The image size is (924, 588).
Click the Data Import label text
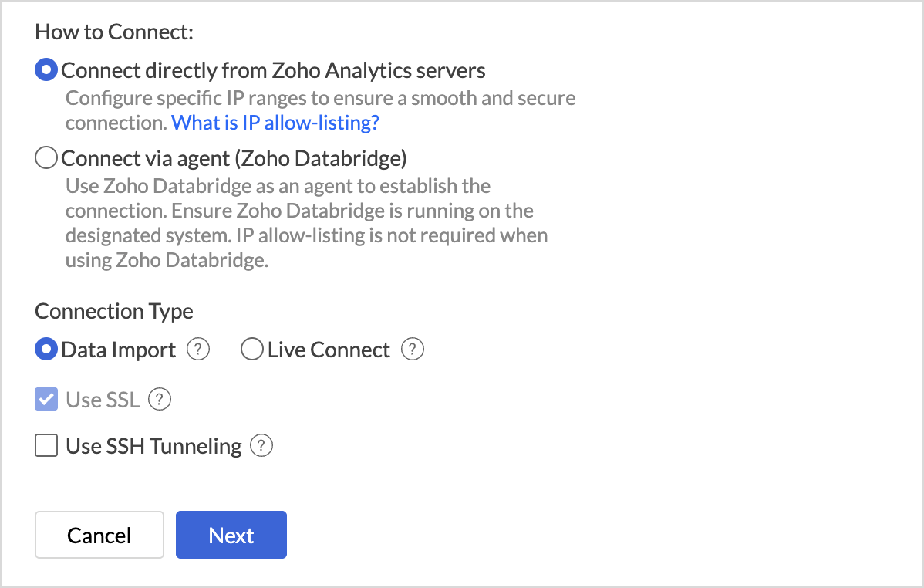tap(119, 350)
